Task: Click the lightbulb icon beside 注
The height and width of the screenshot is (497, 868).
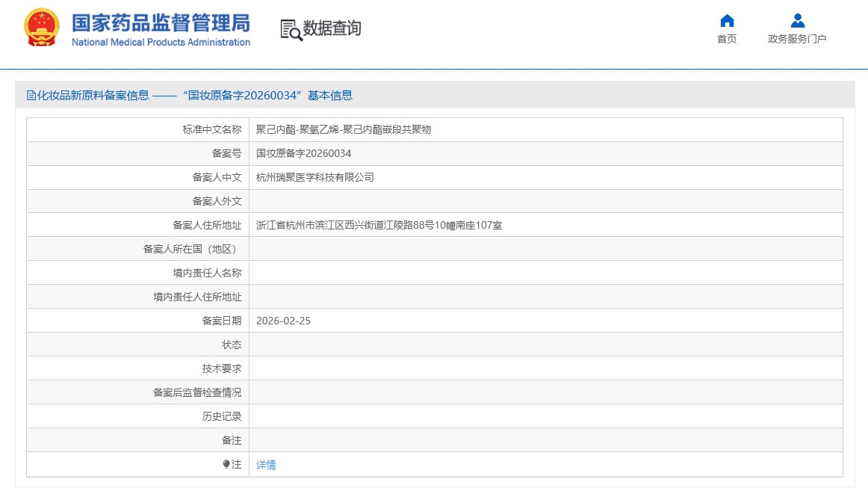Action: click(226, 464)
